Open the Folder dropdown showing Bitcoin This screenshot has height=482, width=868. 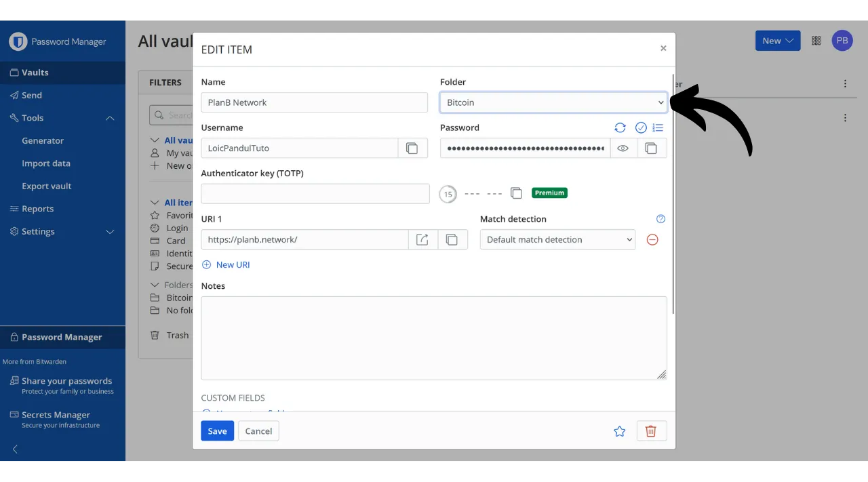pos(553,102)
